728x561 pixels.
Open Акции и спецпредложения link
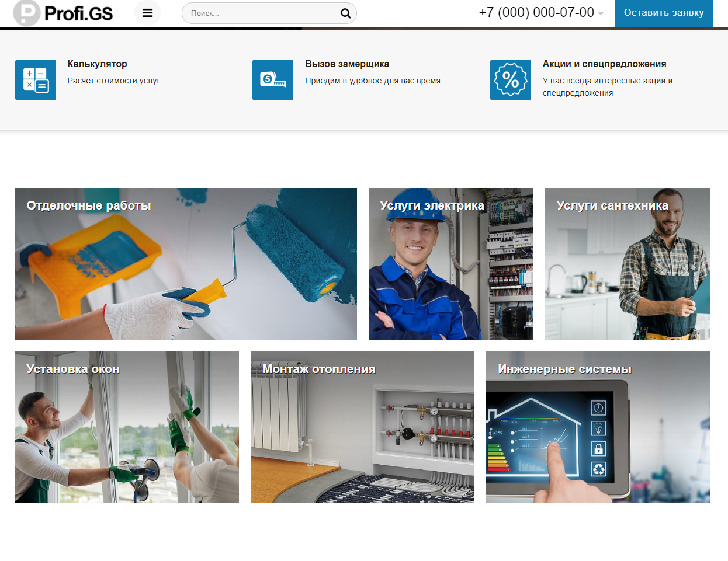[604, 64]
